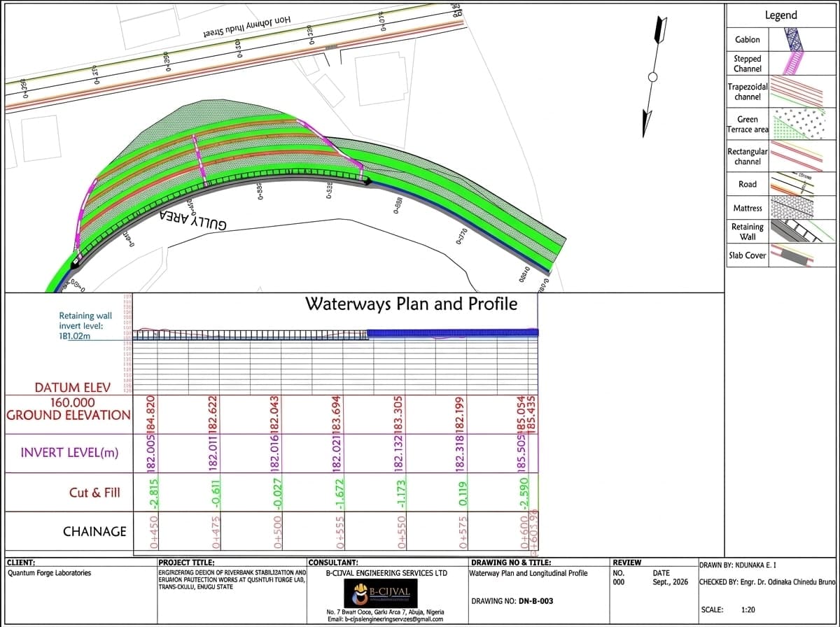
Task: Click the 'CHAINAGE' row label
Action: (x=94, y=531)
